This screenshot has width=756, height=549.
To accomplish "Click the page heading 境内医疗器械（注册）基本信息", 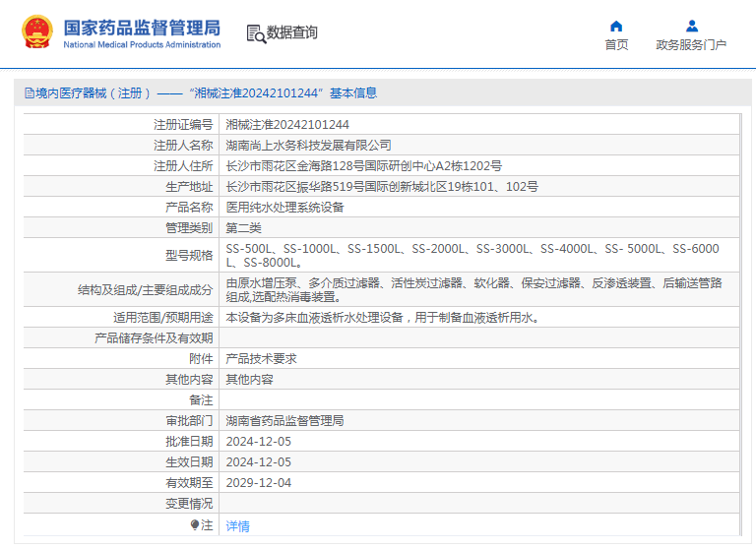I will click(201, 93).
